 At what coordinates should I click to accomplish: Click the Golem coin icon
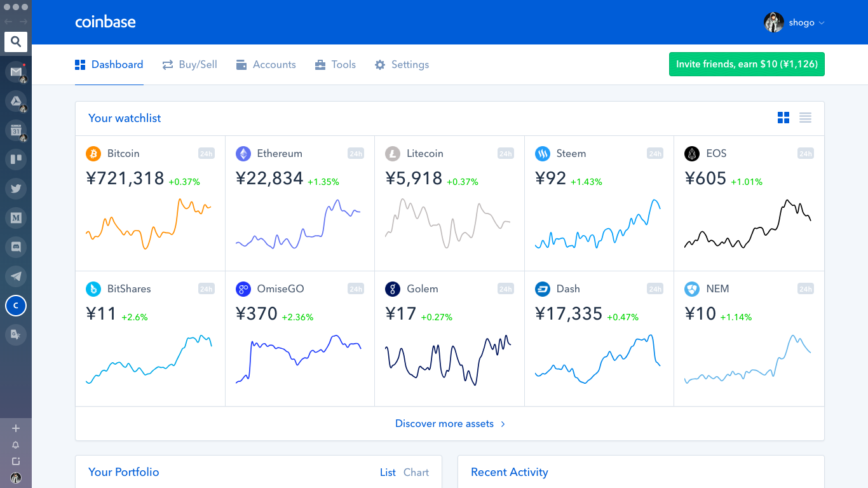(393, 289)
